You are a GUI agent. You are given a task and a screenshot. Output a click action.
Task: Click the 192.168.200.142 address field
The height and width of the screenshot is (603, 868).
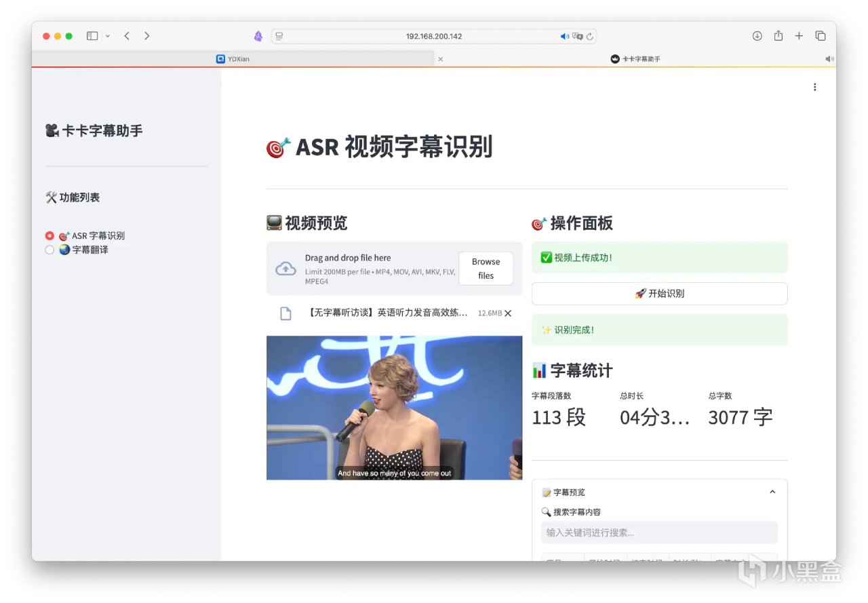434,36
